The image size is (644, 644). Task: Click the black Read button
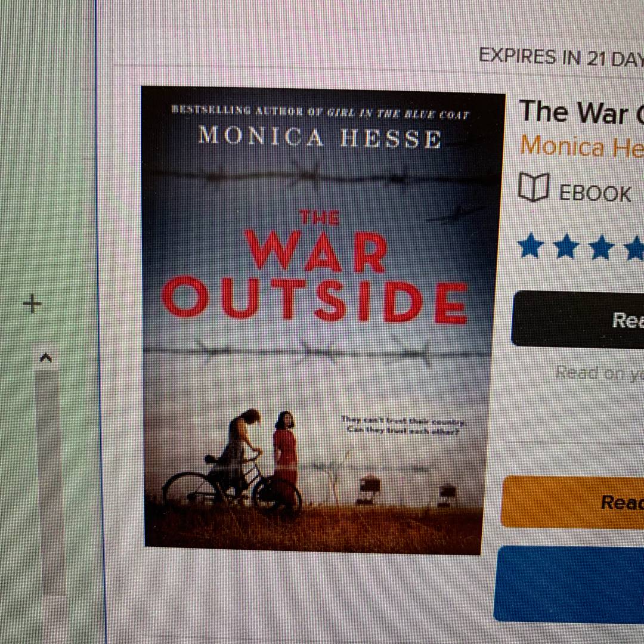click(577, 319)
